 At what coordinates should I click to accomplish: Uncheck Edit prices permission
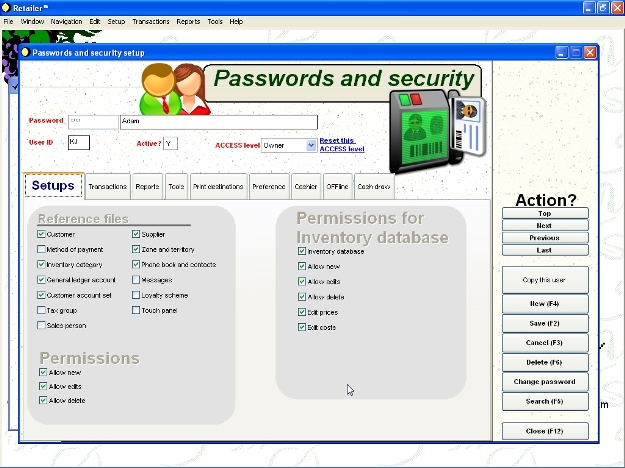[x=302, y=312]
